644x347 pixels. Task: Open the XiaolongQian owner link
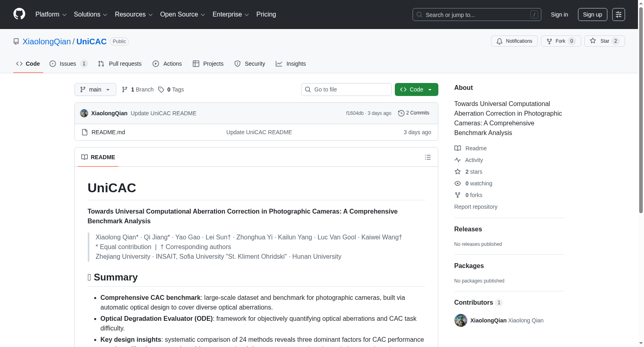(47, 42)
